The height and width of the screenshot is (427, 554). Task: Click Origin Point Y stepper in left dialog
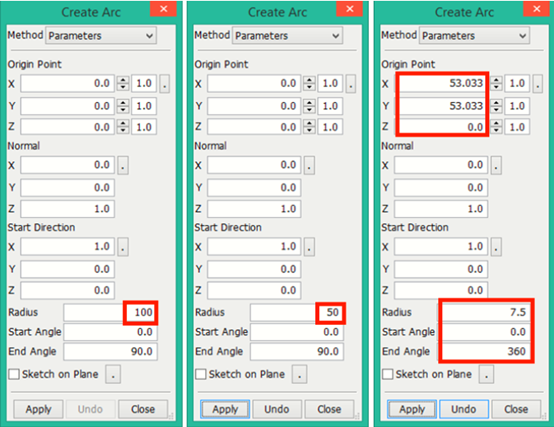point(123,106)
